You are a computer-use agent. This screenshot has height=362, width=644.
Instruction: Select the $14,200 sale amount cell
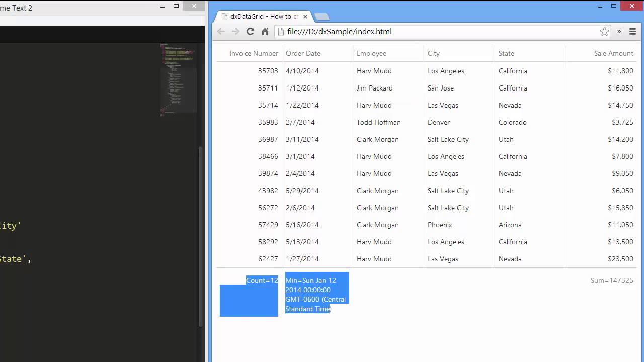pyautogui.click(x=620, y=139)
